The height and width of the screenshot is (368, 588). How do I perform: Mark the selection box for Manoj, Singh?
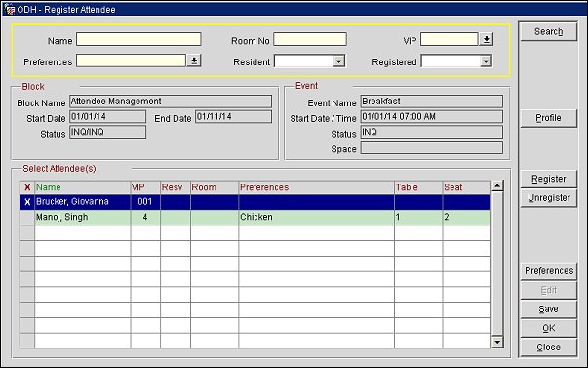[27, 218]
